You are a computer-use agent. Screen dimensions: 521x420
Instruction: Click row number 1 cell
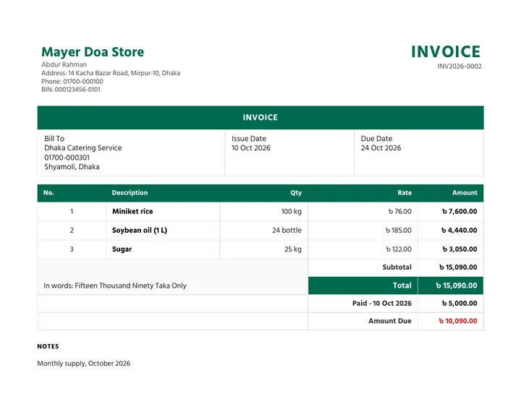[72, 212]
